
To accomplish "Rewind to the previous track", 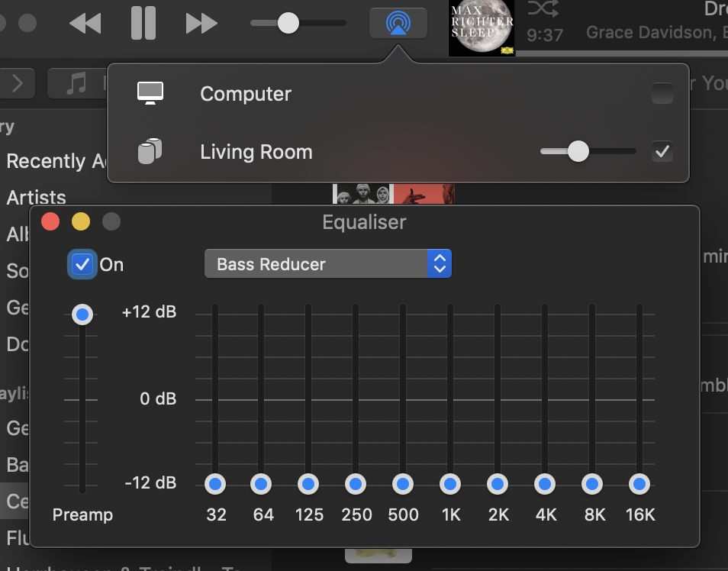I will pyautogui.click(x=85, y=24).
